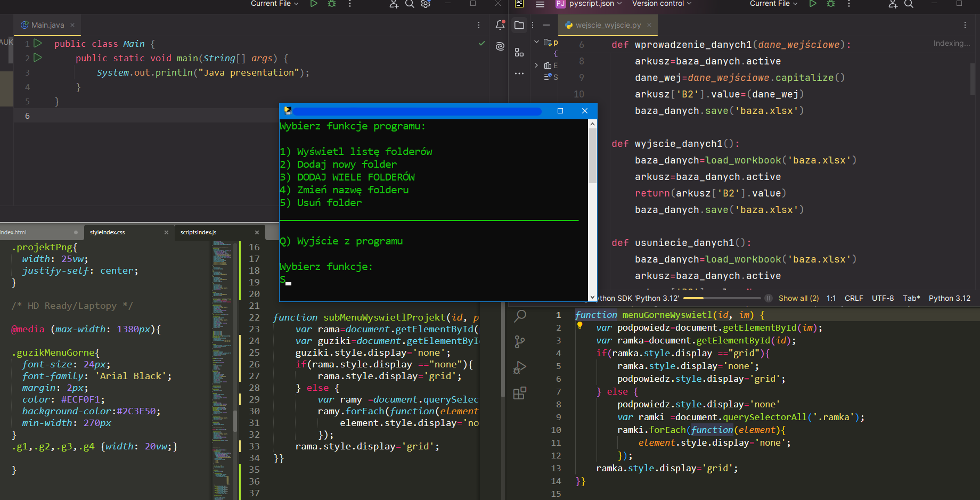Viewport: 980px width, 500px height.
Task: Open the Structure tool window icon
Action: (519, 52)
